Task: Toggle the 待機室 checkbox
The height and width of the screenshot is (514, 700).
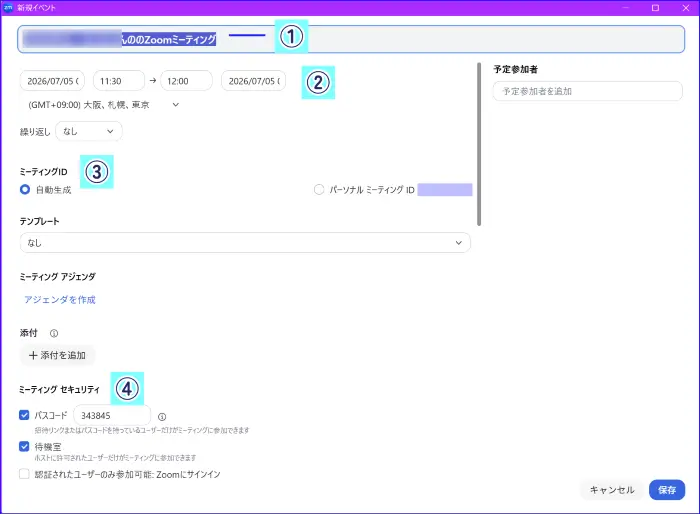Action: click(x=24, y=446)
